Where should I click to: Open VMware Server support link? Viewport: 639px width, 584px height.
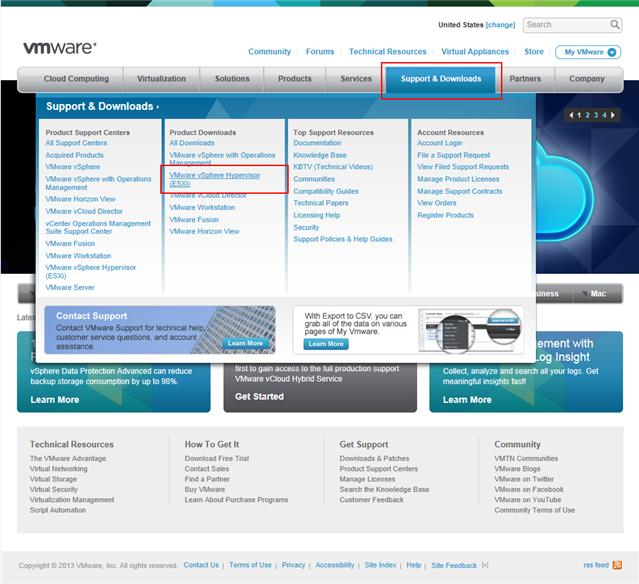tap(70, 288)
